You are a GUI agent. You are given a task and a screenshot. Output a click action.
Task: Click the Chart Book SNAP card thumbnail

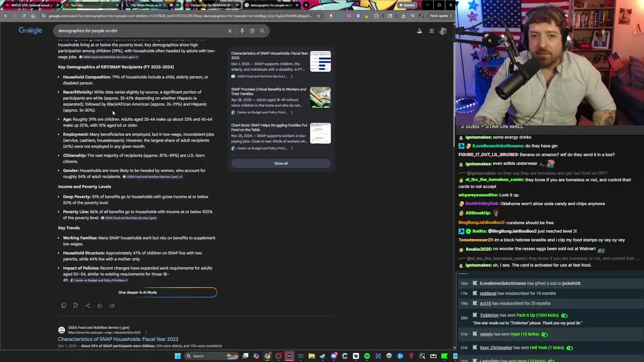click(x=320, y=133)
